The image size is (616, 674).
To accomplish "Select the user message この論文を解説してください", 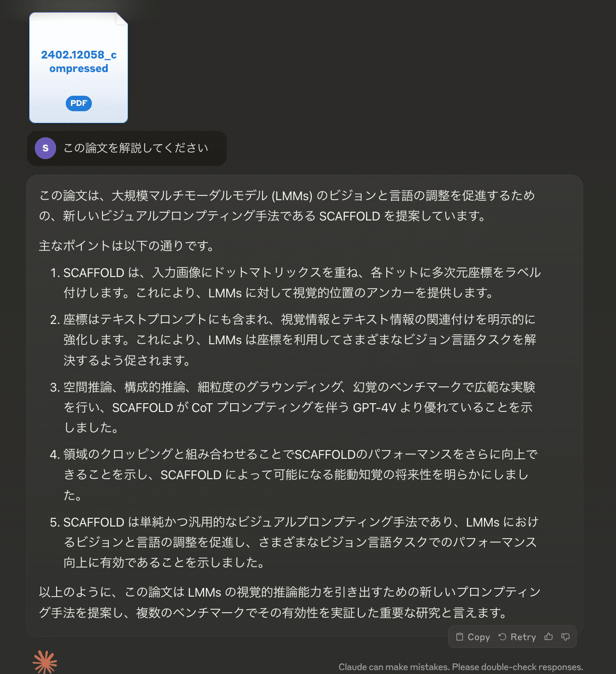I will pyautogui.click(x=136, y=148).
